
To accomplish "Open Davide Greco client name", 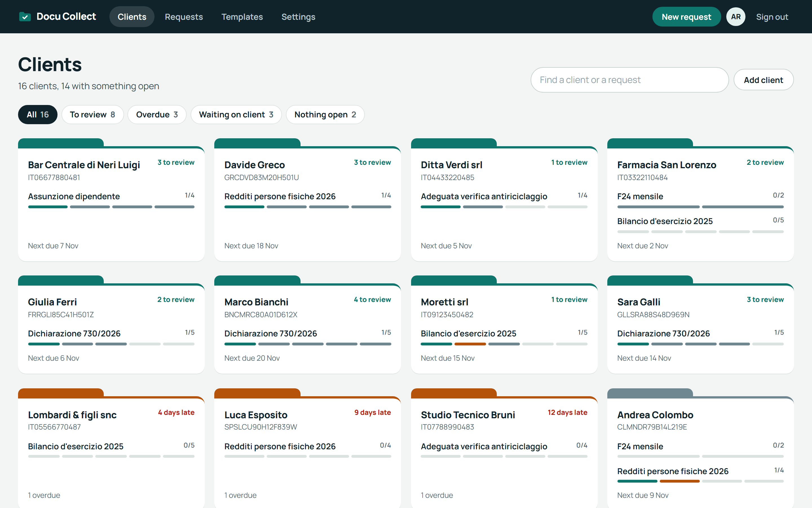I will pos(254,165).
